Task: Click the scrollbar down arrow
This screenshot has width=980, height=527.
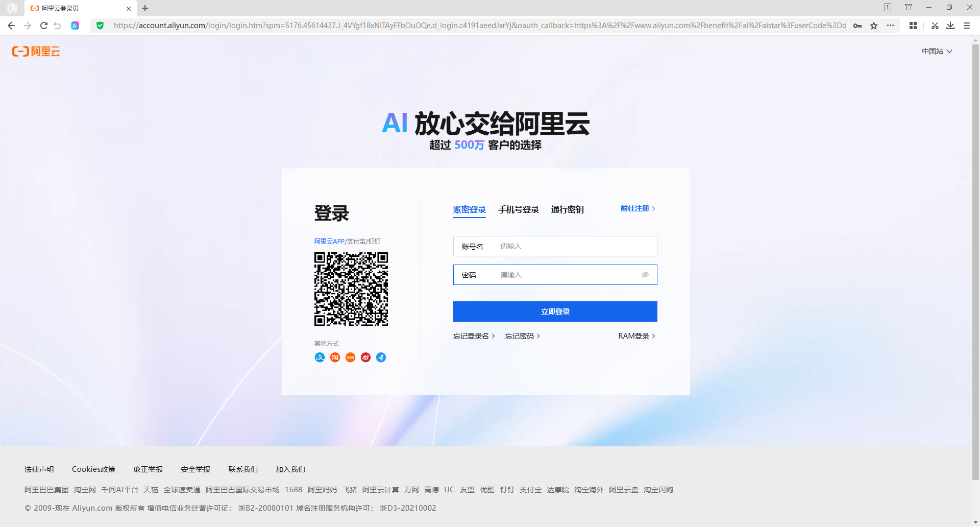Action: (x=975, y=522)
